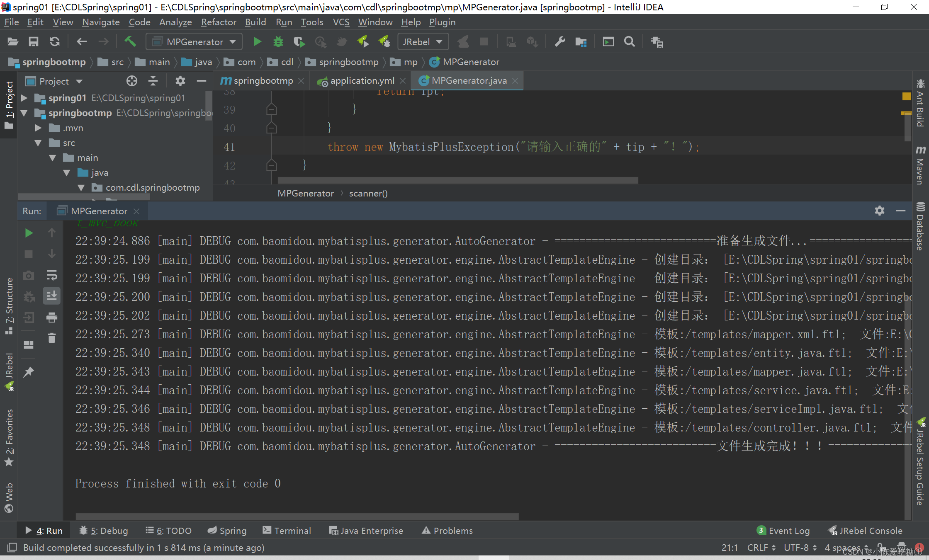Viewport: 929px width, 560px height.
Task: Print the console output using printer icon
Action: pyautogui.click(x=52, y=318)
